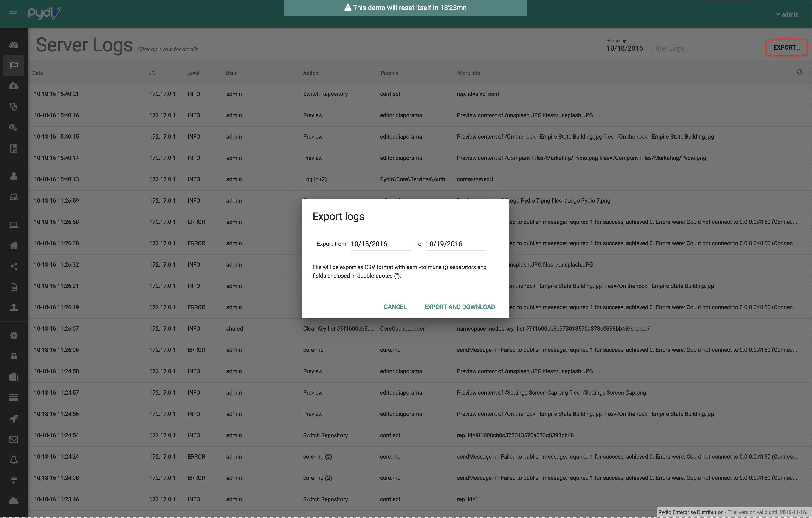The image size is (812, 518).
Task: Select log row dated 10-18-16 15:40:16
Action: 420,115
